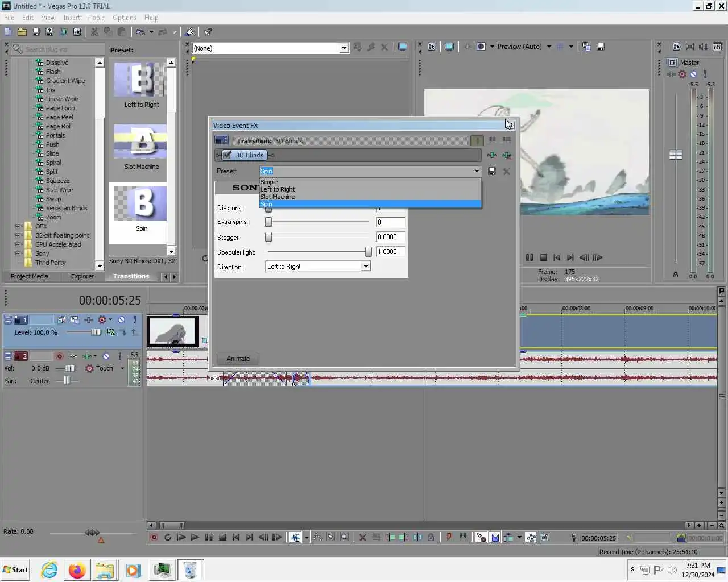
Task: Select Simple in the preset list
Action: (x=370, y=182)
